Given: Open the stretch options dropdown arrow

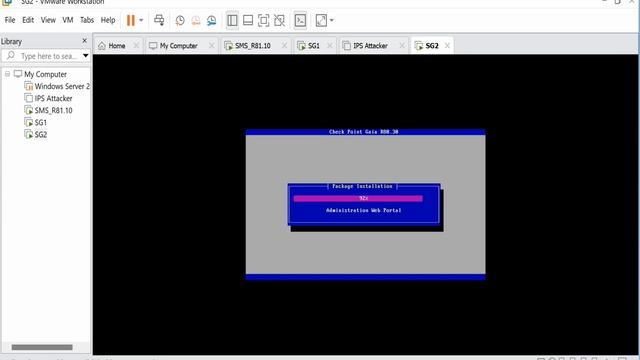Looking at the screenshot, I should click(331, 20).
